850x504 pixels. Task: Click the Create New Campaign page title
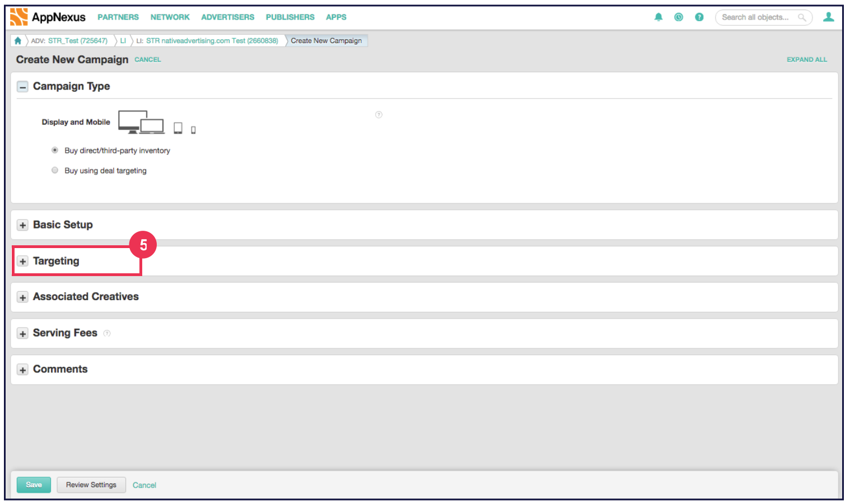pos(72,59)
